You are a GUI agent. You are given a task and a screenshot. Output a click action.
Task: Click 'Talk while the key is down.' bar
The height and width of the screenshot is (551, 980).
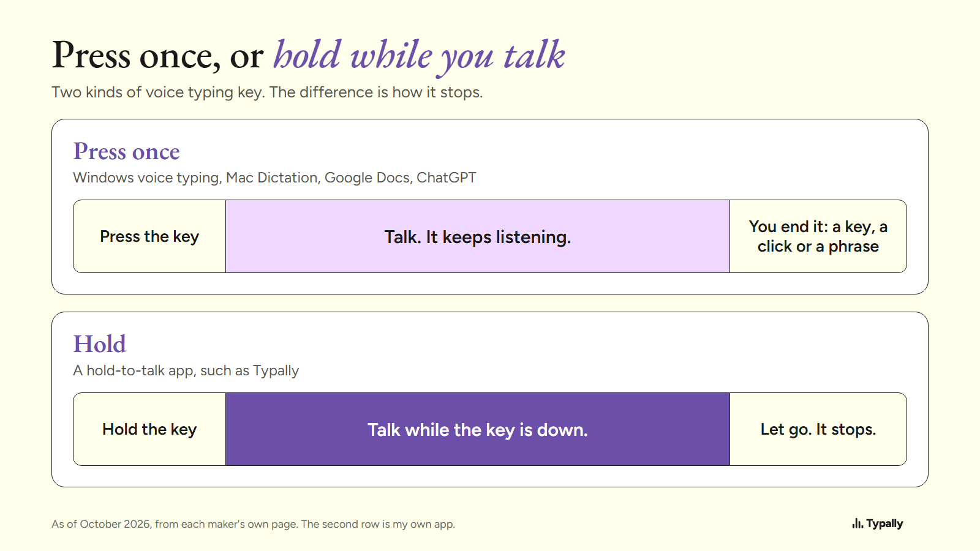478,429
